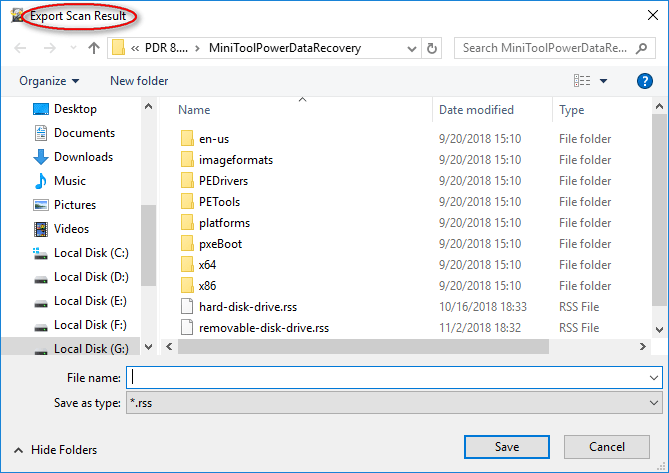Expand the address bar history dropdown
The height and width of the screenshot is (473, 669).
412,49
